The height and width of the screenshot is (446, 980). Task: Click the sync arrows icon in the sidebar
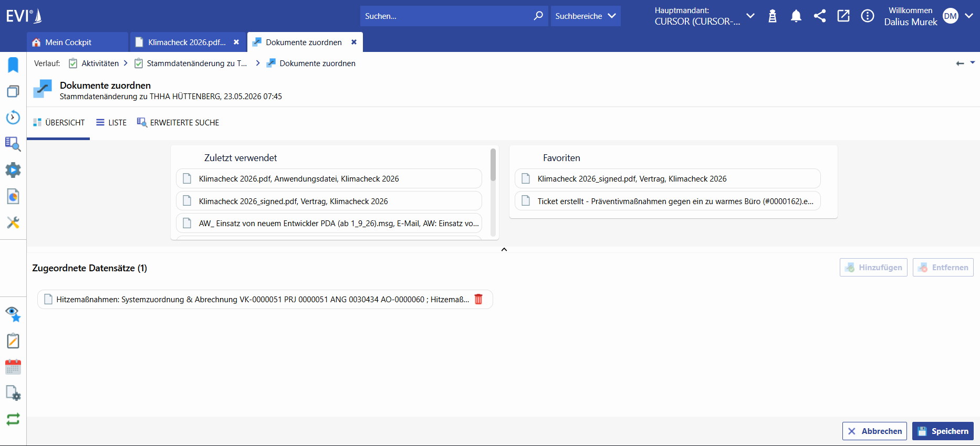13,419
